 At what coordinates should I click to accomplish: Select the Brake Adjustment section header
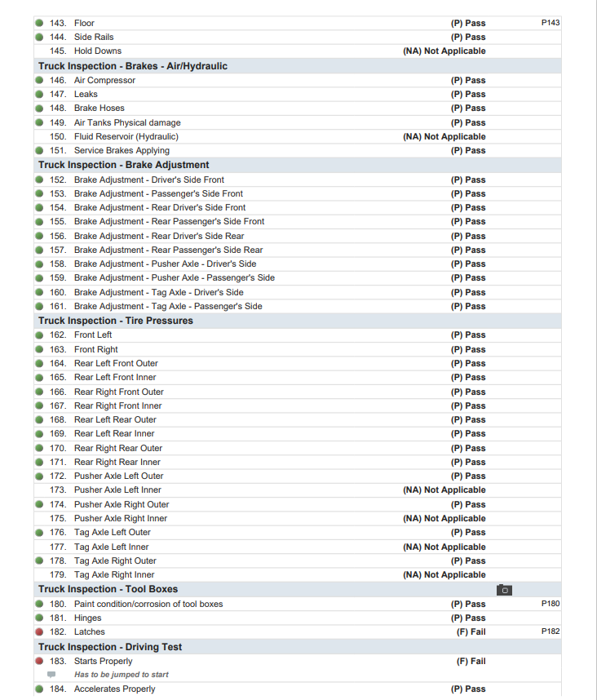(124, 165)
